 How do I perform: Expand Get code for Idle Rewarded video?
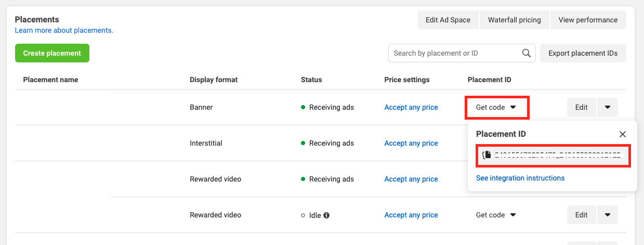(496, 215)
